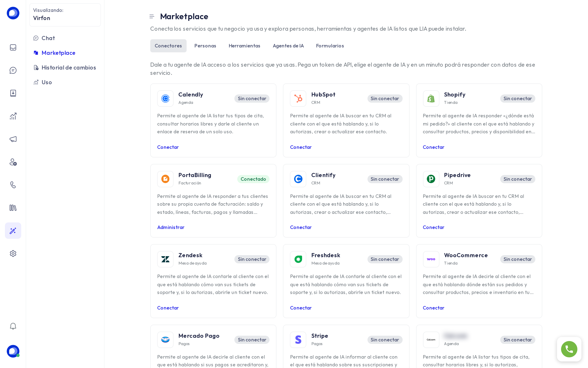Switch to the Conectores tab

pyautogui.click(x=168, y=46)
